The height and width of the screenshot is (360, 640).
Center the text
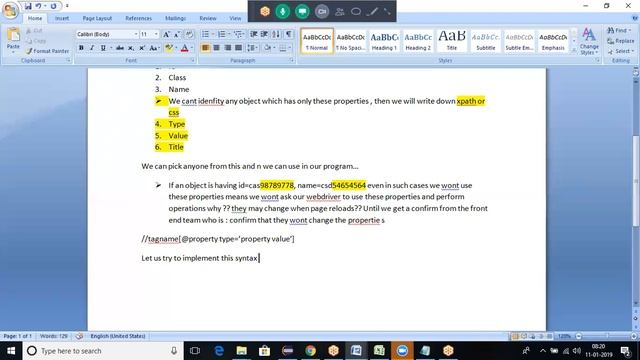click(216, 48)
